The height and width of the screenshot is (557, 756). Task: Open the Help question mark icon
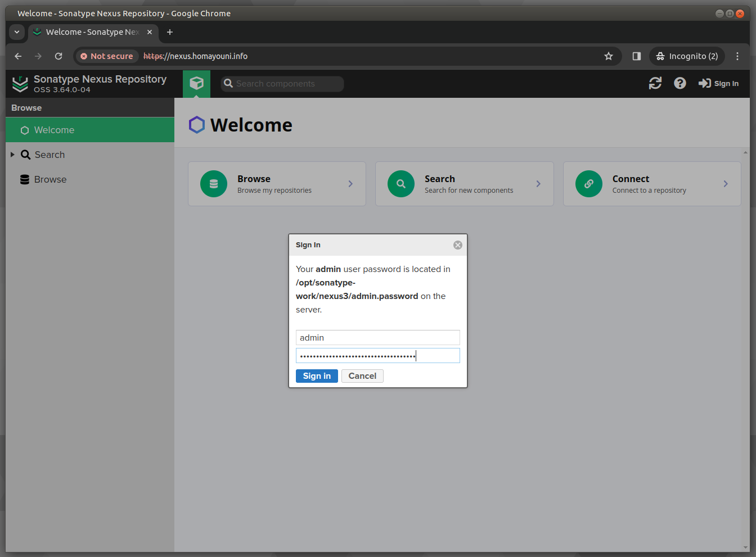[x=680, y=83]
